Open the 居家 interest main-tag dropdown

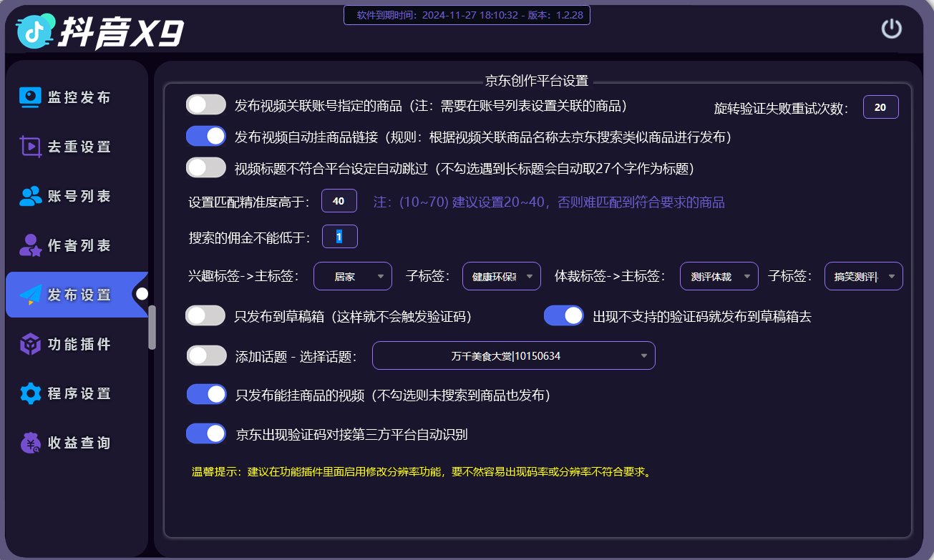pos(353,276)
